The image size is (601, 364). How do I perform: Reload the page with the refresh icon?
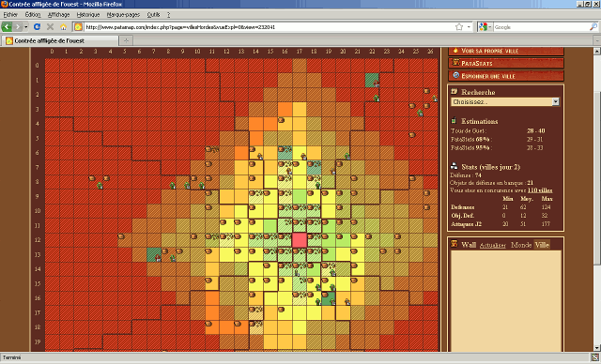[x=38, y=27]
